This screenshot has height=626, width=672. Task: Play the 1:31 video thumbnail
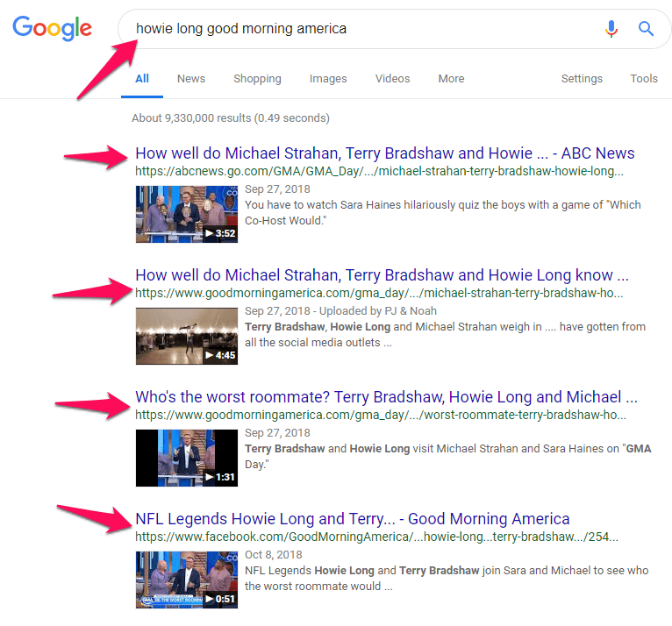(x=187, y=458)
